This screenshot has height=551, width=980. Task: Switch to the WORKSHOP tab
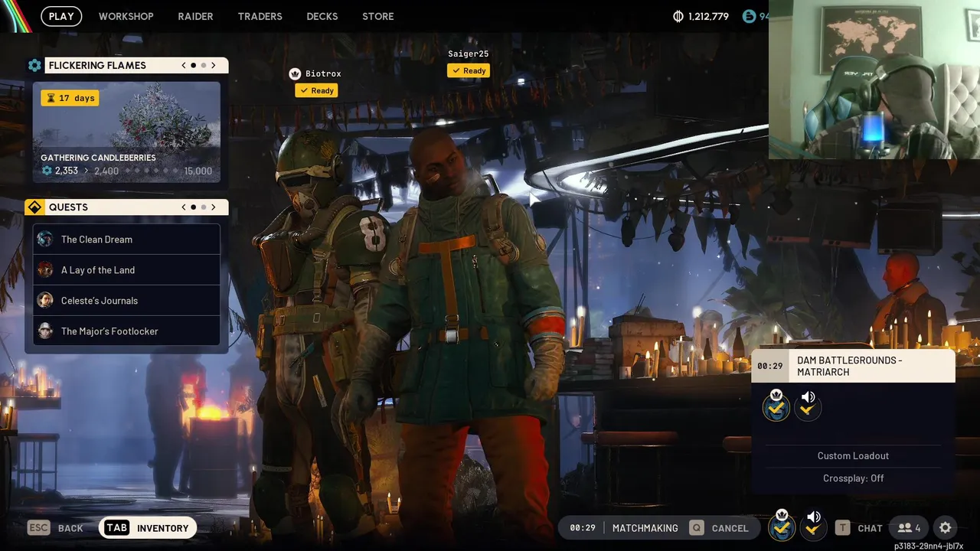point(126,16)
